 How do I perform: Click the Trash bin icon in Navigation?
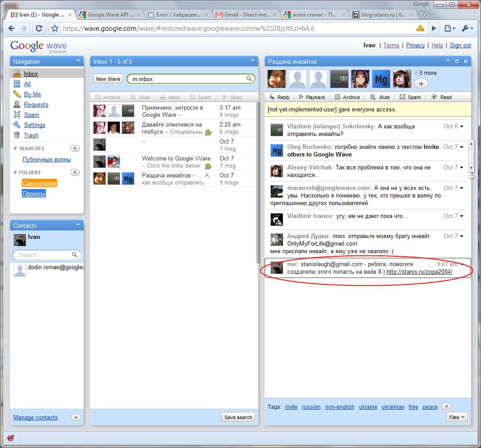point(17,135)
